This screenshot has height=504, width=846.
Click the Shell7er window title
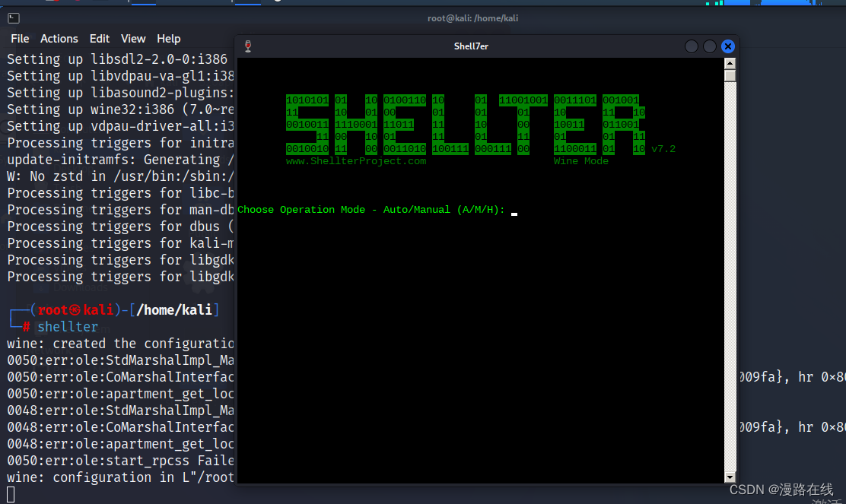[471, 46]
